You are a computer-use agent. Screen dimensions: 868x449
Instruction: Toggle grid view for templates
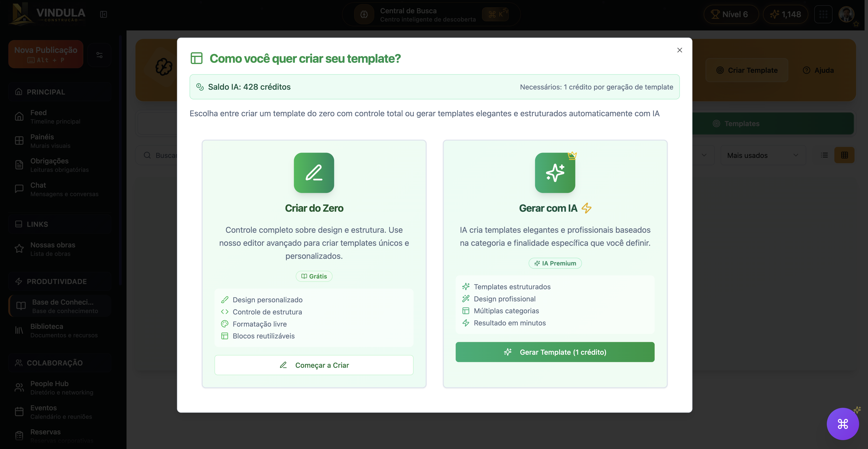tap(845, 155)
